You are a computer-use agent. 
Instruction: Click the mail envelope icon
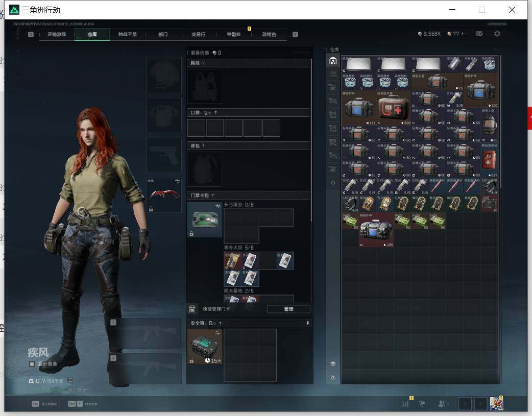point(479,34)
